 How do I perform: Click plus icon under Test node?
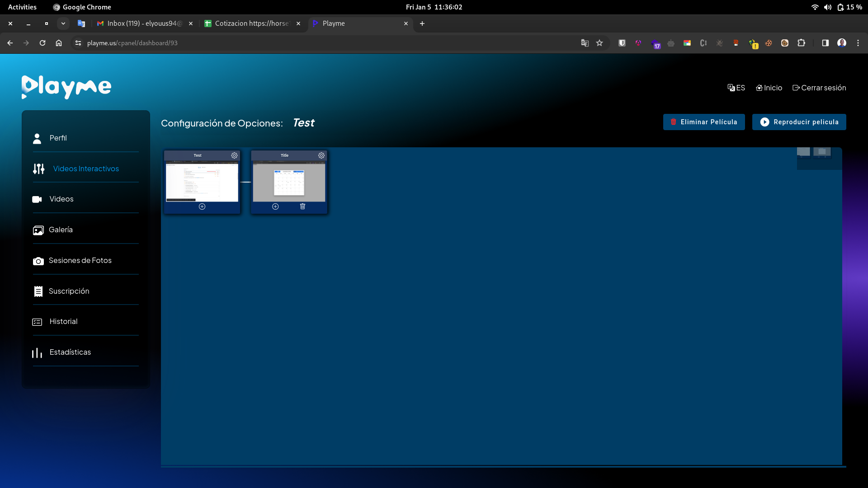tap(202, 206)
